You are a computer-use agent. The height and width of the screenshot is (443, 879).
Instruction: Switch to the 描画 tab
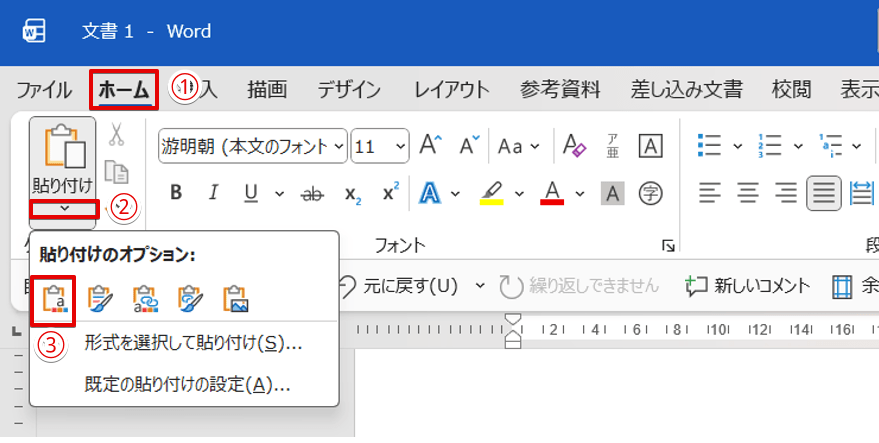267,90
